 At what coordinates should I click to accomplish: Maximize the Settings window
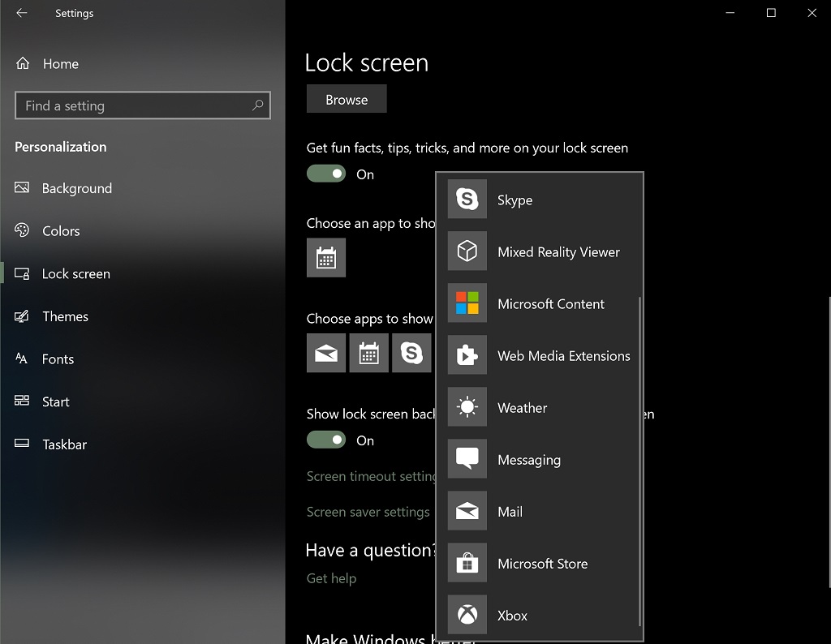tap(771, 13)
